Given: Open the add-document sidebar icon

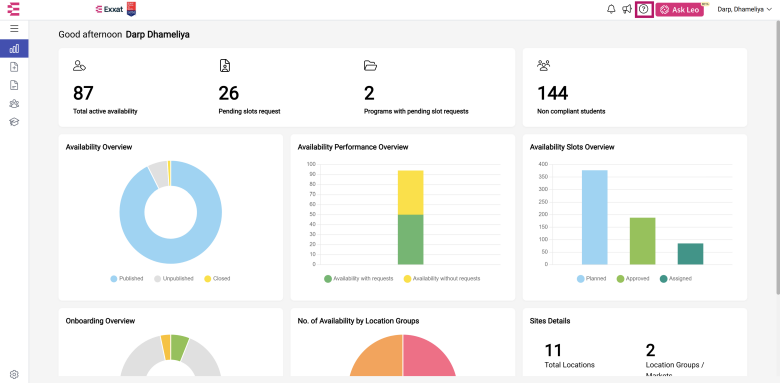Looking at the screenshot, I should point(14,67).
